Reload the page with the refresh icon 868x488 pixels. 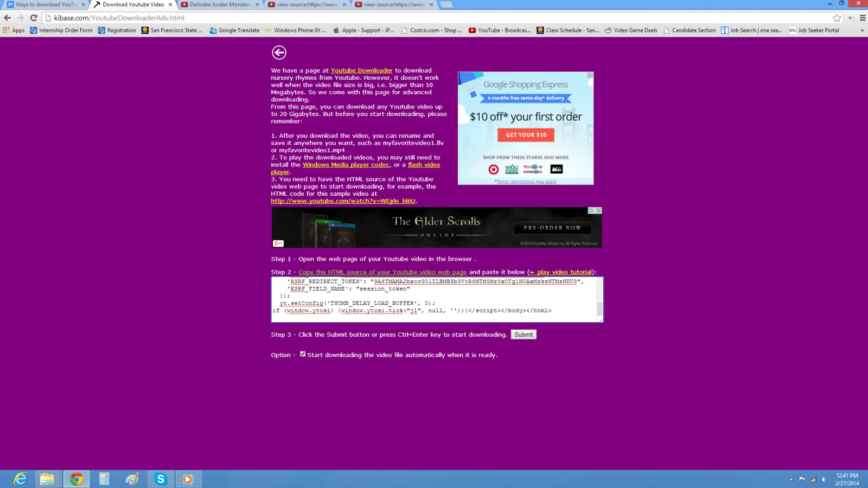pos(34,18)
